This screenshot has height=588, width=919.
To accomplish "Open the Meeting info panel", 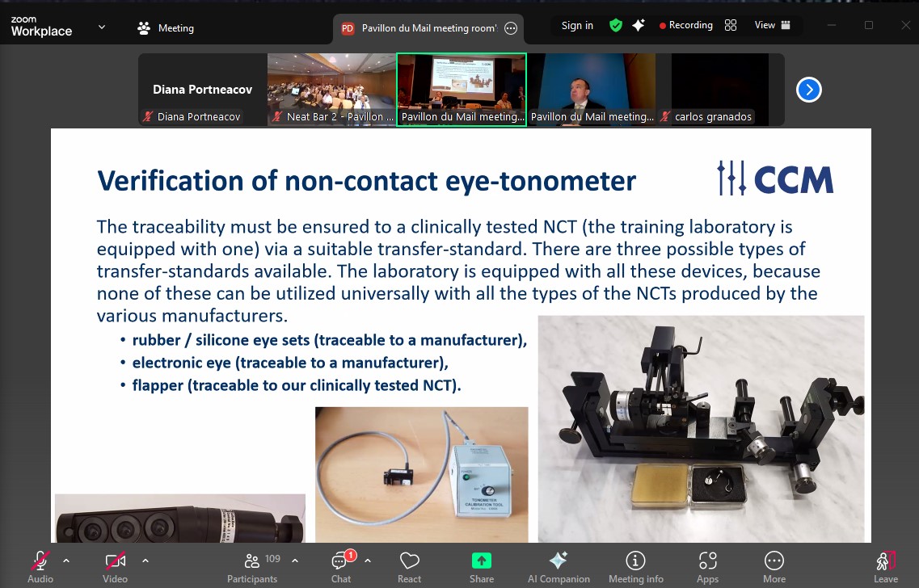I will (x=635, y=566).
